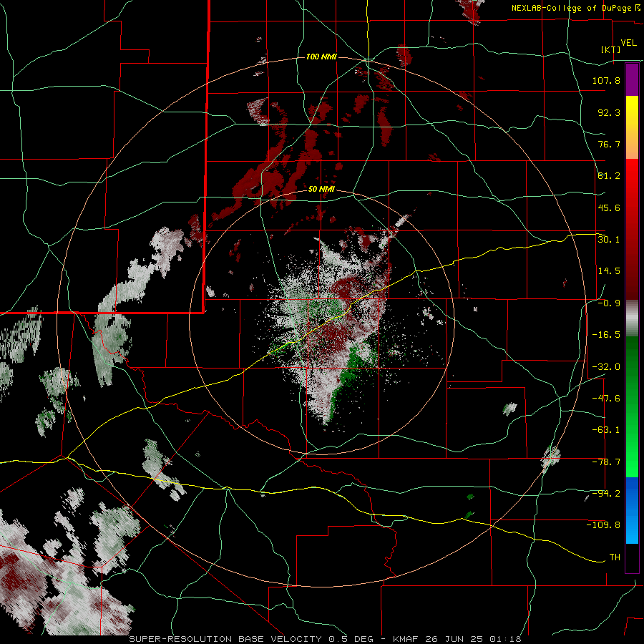Select the 45.6 scale value
644x644 pixels.
[609, 208]
